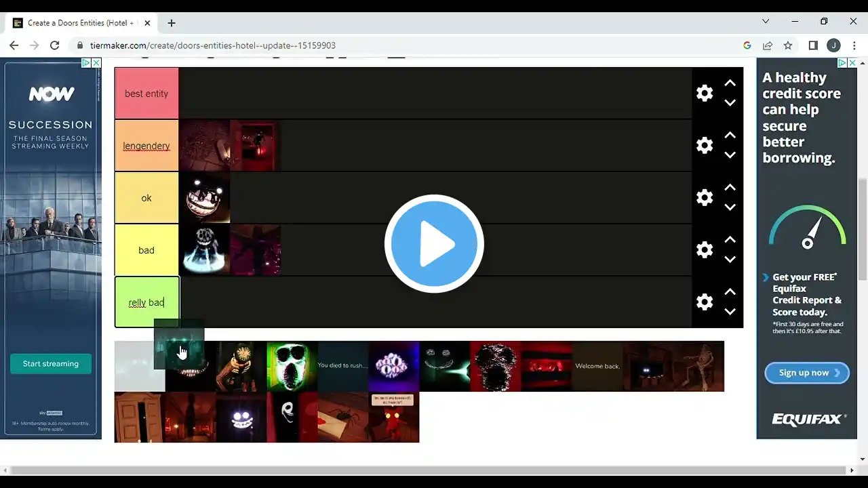Bookmark this page with the star
Viewport: 868px width, 488px height.
(788, 45)
